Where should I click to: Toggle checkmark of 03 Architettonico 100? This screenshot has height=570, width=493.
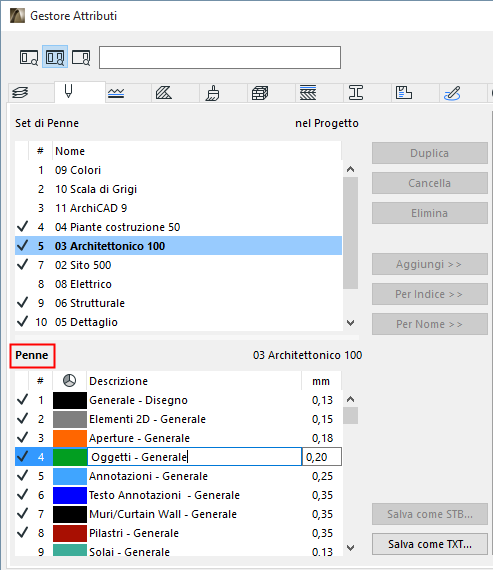pyautogui.click(x=22, y=245)
